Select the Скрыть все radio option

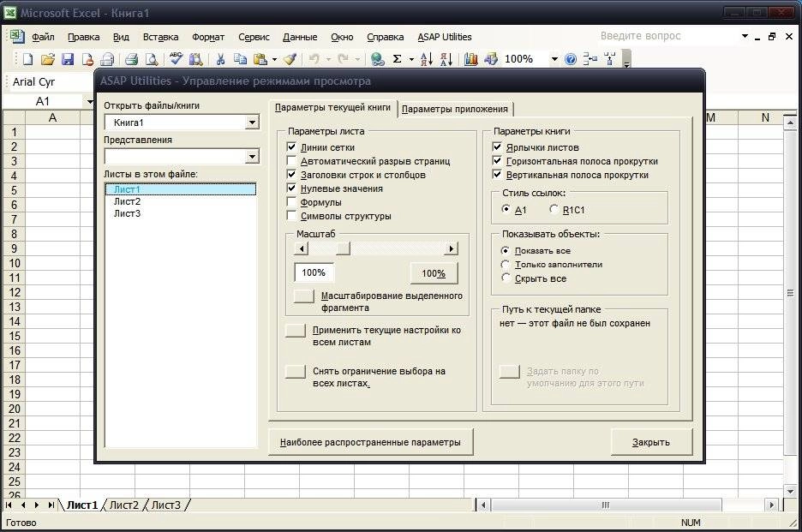[x=506, y=278]
